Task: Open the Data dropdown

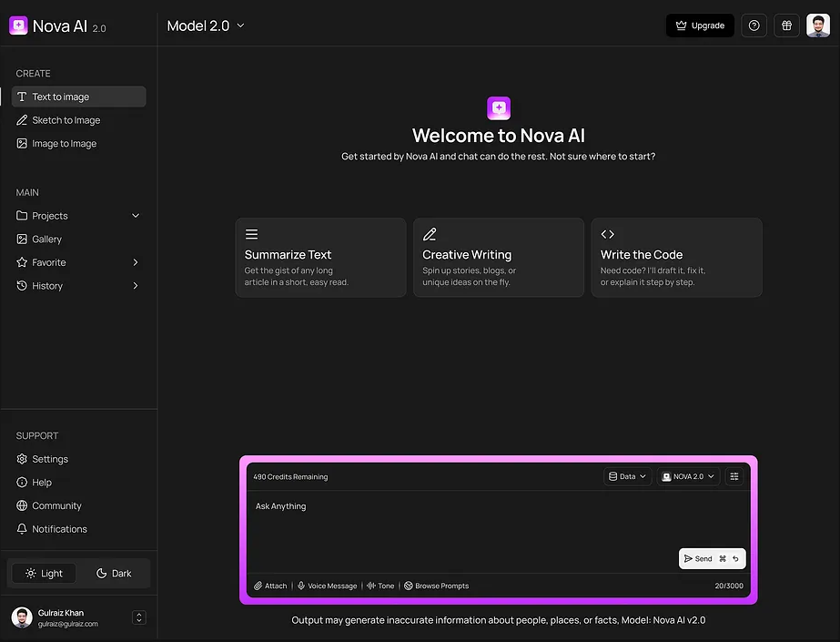Action: click(627, 476)
